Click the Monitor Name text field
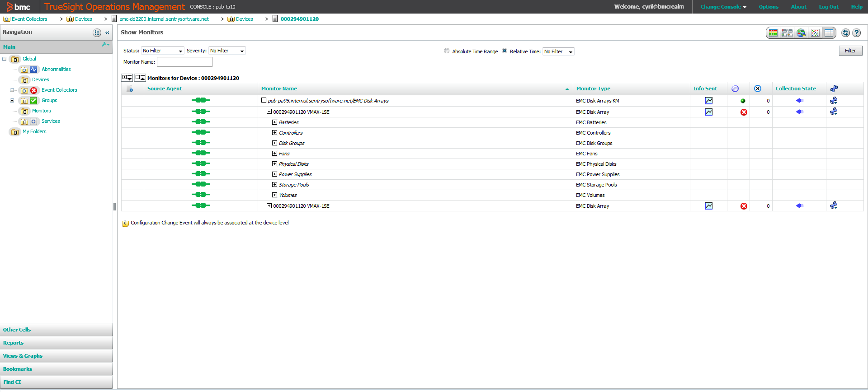 click(184, 62)
